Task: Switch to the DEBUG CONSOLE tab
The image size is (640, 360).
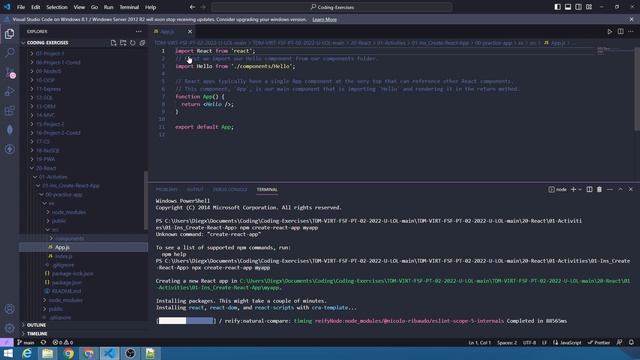Action: coord(230,189)
